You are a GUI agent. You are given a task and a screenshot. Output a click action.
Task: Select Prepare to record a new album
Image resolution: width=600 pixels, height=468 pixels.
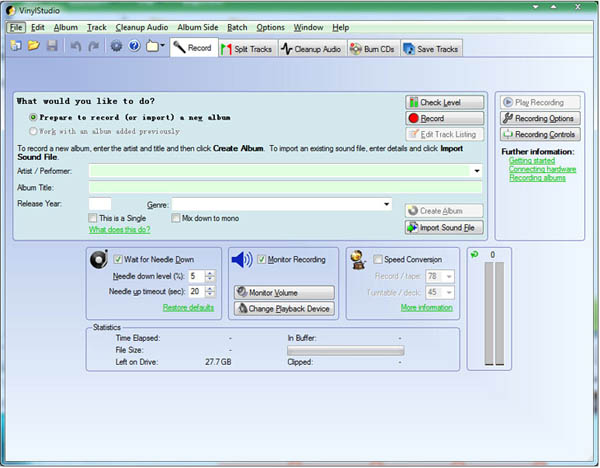pos(33,117)
